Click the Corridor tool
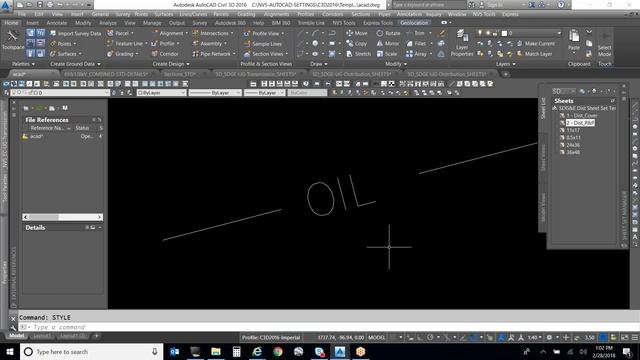This screenshot has width=640, height=360. [165, 54]
